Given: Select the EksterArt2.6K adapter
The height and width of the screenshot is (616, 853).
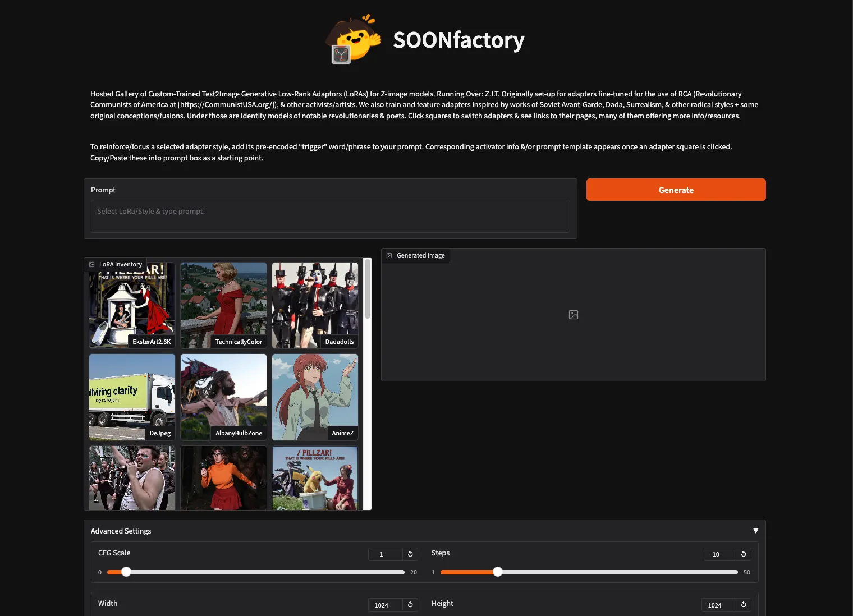Looking at the screenshot, I should tap(132, 305).
